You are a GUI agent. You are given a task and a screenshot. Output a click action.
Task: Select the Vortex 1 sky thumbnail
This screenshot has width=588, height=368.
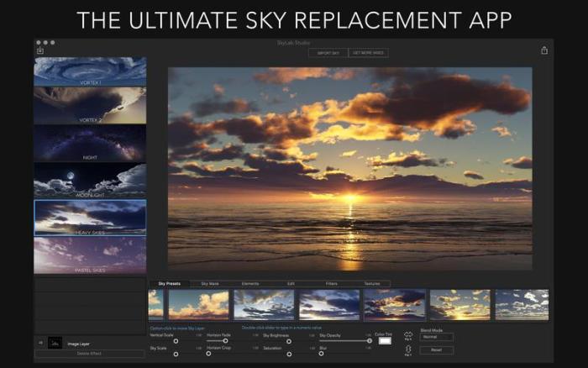(x=90, y=71)
